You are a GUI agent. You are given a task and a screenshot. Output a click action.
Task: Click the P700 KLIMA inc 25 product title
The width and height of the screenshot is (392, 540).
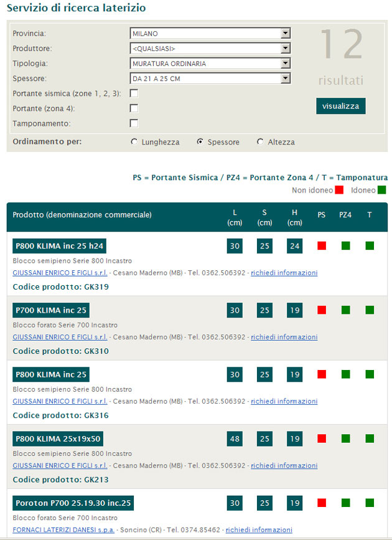click(51, 310)
